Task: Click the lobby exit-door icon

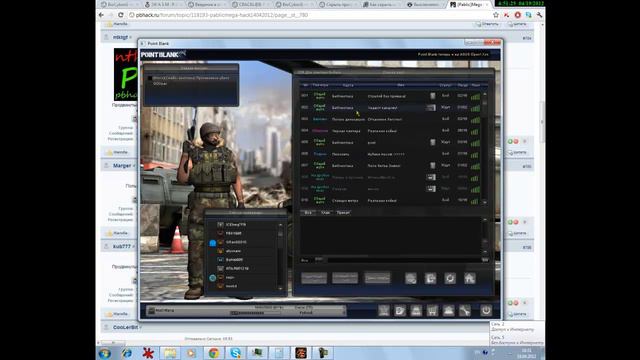Action: 430,278
